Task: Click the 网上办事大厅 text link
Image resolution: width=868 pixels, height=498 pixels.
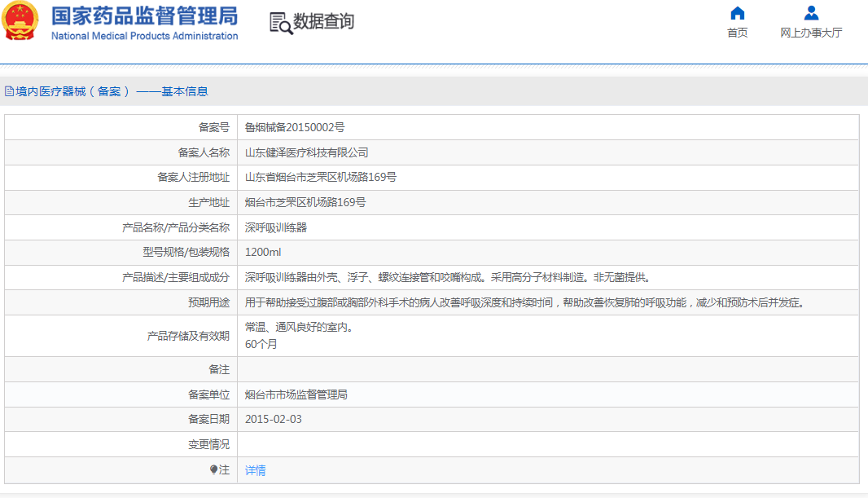Action: pyautogui.click(x=811, y=33)
